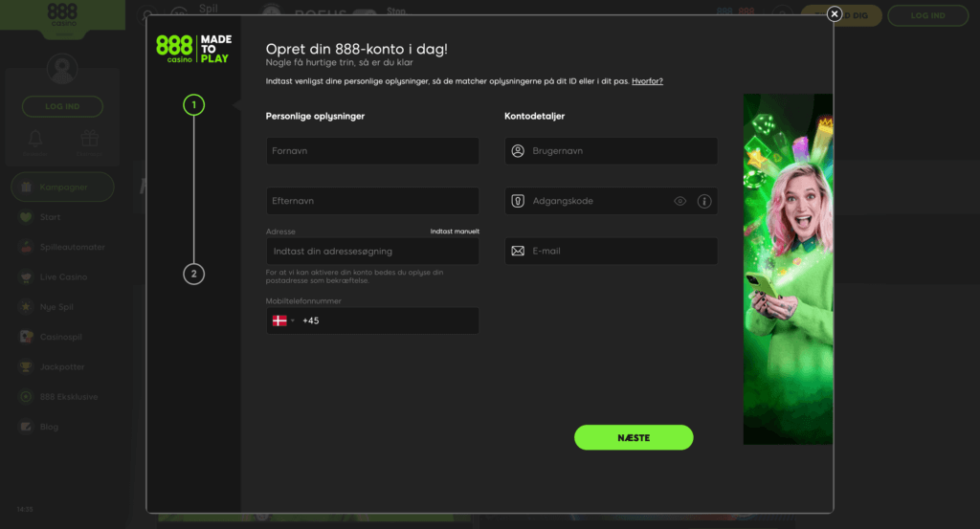The width and height of the screenshot is (980, 529).
Task: Click the Efternavn input field
Action: pos(372,201)
